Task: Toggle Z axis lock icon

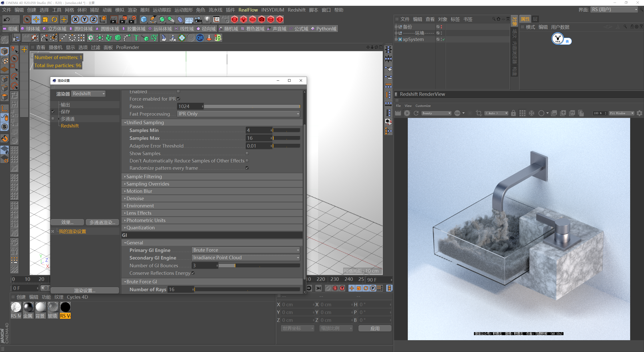Action: point(94,19)
